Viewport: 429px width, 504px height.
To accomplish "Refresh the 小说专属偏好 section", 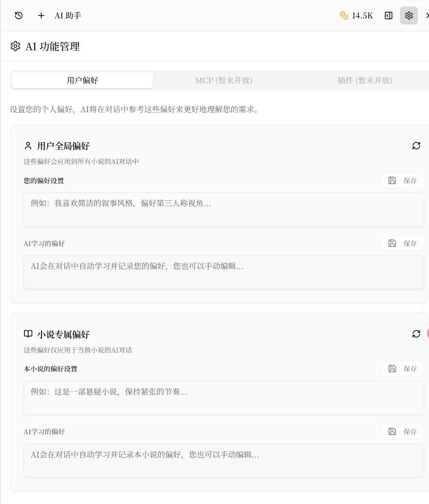I will coord(416,334).
